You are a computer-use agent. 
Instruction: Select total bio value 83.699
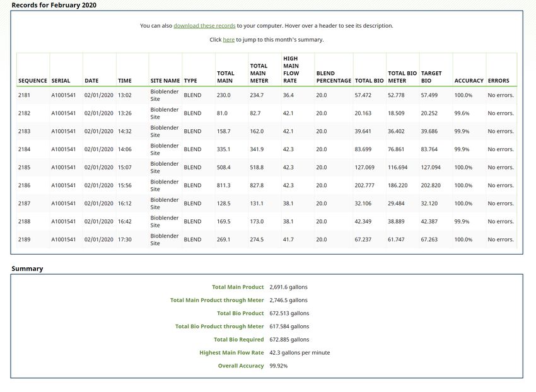coord(363,149)
